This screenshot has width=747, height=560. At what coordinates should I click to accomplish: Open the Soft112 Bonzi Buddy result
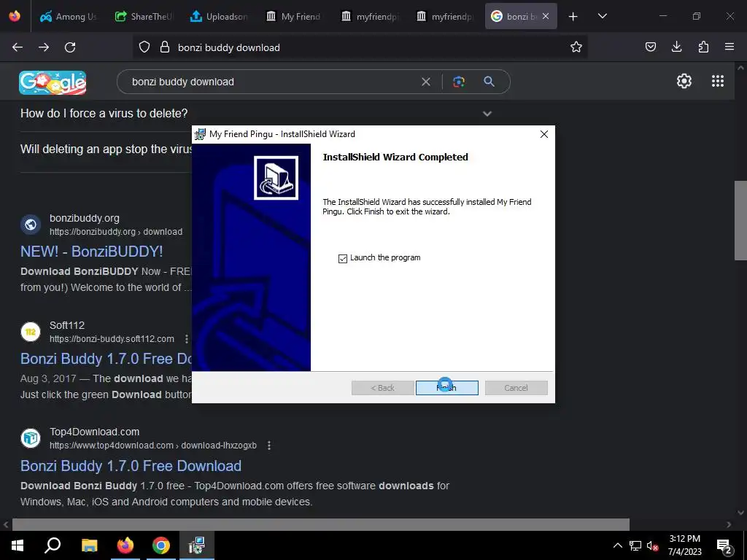(106, 359)
